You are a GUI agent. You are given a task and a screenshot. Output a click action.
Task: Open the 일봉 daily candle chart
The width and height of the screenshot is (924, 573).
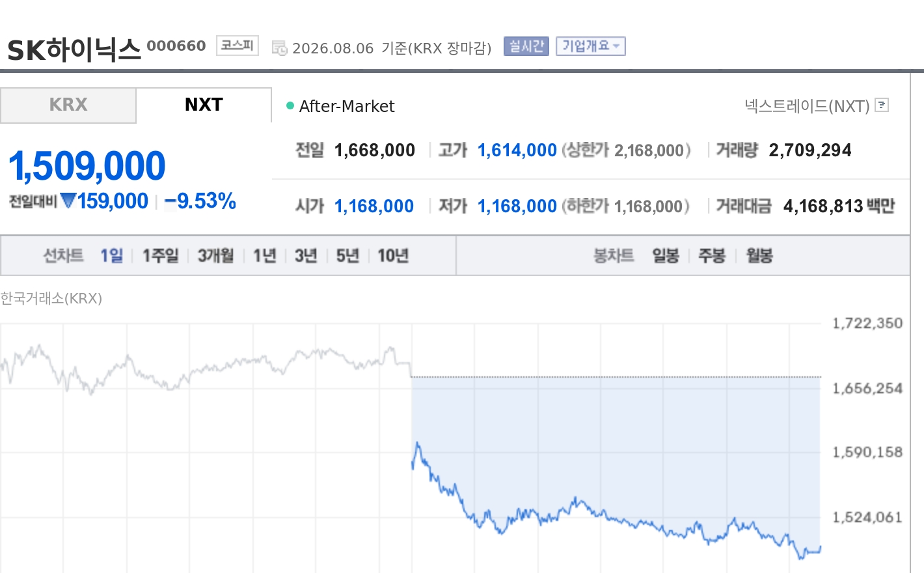pos(666,255)
